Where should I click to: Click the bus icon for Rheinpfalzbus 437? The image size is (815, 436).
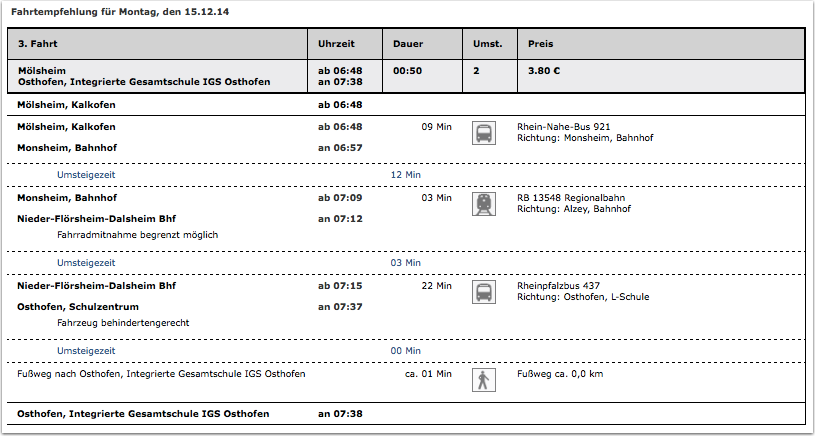[x=483, y=292]
